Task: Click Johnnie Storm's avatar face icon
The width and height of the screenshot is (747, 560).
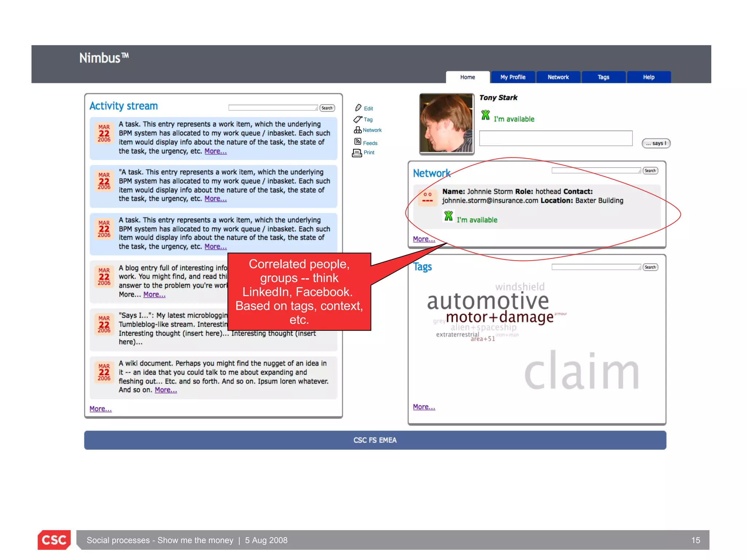Action: click(x=427, y=197)
